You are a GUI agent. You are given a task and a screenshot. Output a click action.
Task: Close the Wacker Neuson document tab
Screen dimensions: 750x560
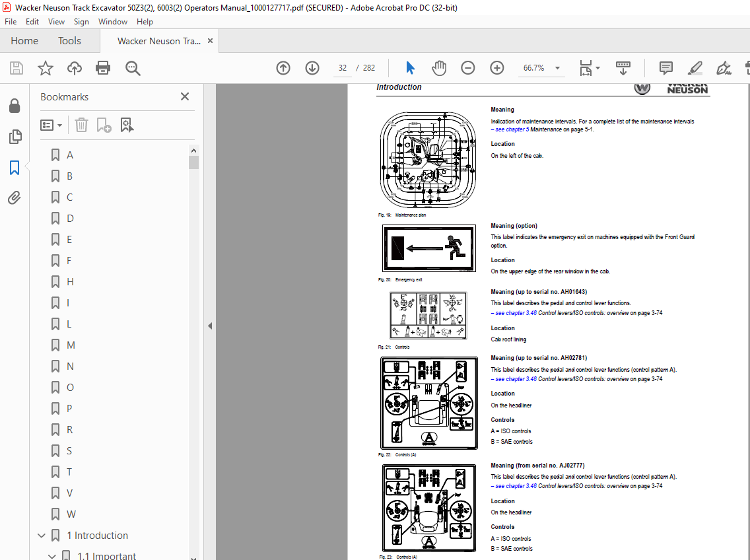click(x=210, y=41)
